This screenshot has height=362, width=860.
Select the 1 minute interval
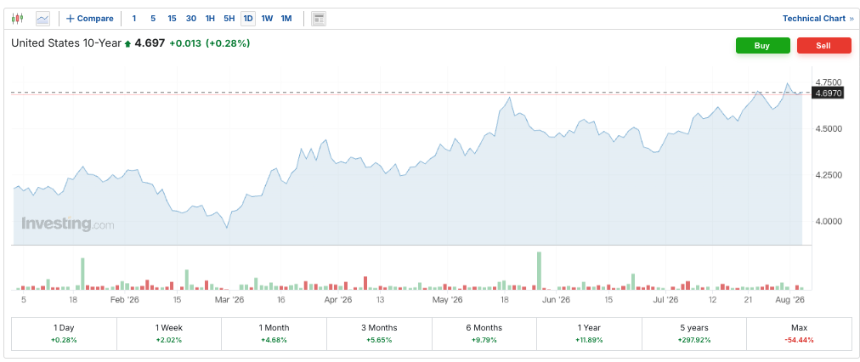pos(134,19)
